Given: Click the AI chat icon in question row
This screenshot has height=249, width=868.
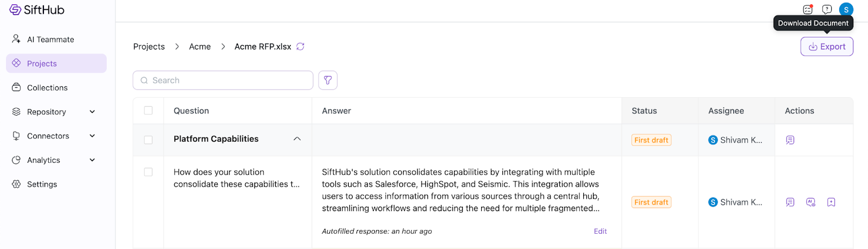Looking at the screenshot, I should point(810,202).
